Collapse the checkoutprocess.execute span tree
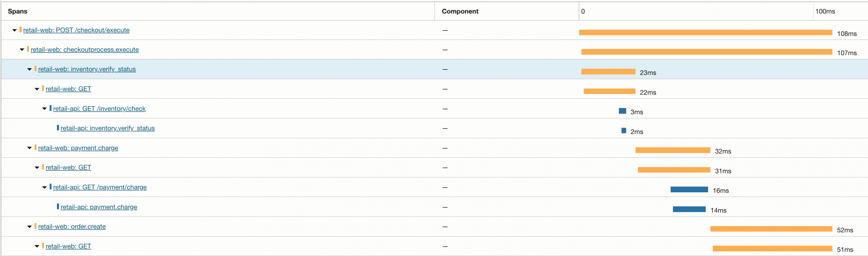The width and height of the screenshot is (868, 256). pyautogui.click(x=22, y=50)
